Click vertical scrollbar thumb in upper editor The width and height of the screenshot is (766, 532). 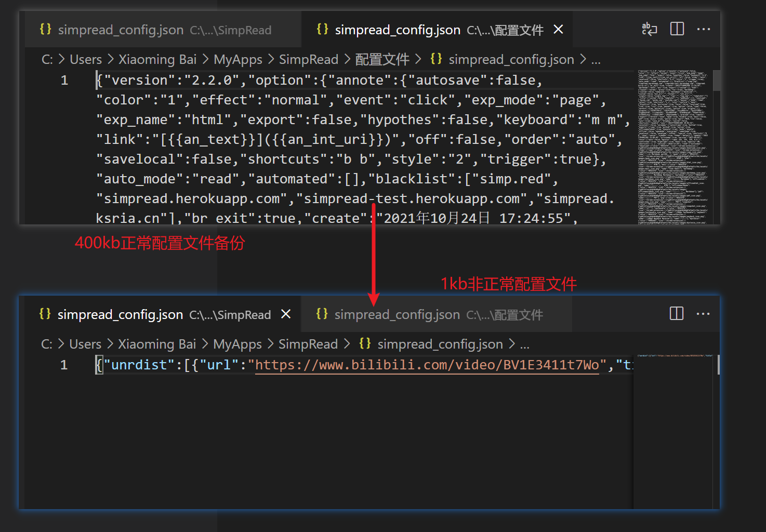[717, 81]
